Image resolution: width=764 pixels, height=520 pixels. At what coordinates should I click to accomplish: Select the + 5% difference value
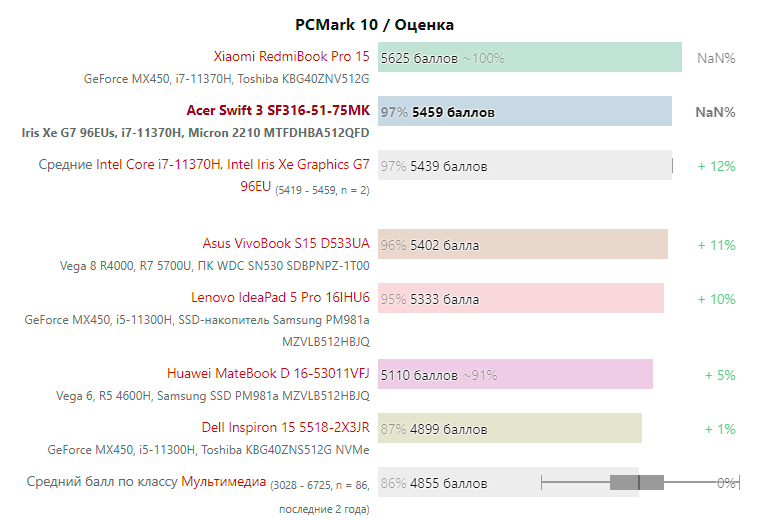pyautogui.click(x=720, y=376)
